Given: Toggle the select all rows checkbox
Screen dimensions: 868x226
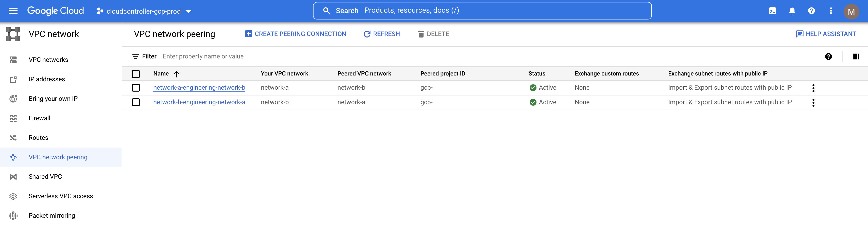Looking at the screenshot, I should point(136,74).
